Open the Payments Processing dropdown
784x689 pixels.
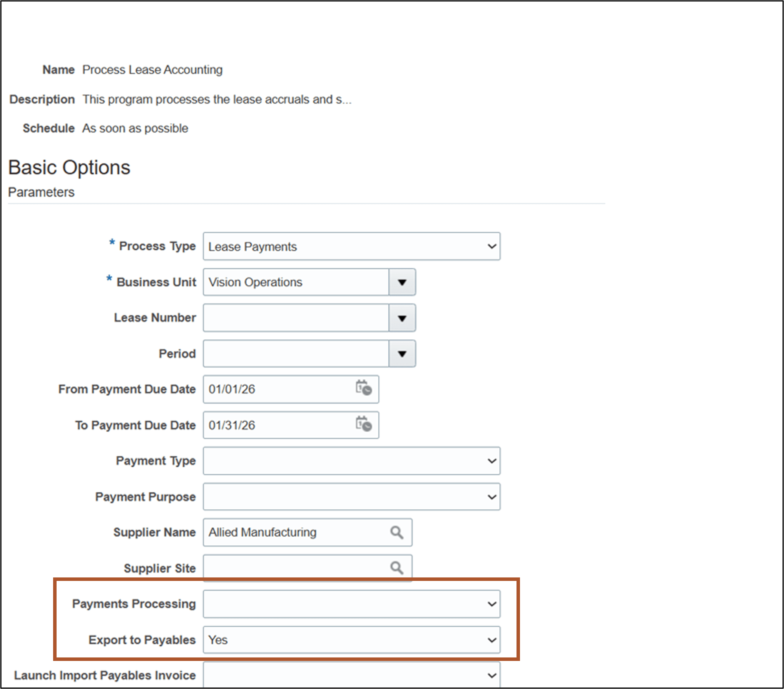(x=491, y=603)
